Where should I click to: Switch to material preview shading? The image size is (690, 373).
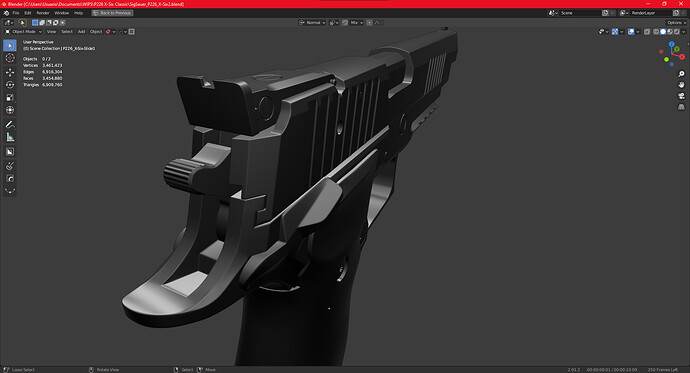[670, 32]
